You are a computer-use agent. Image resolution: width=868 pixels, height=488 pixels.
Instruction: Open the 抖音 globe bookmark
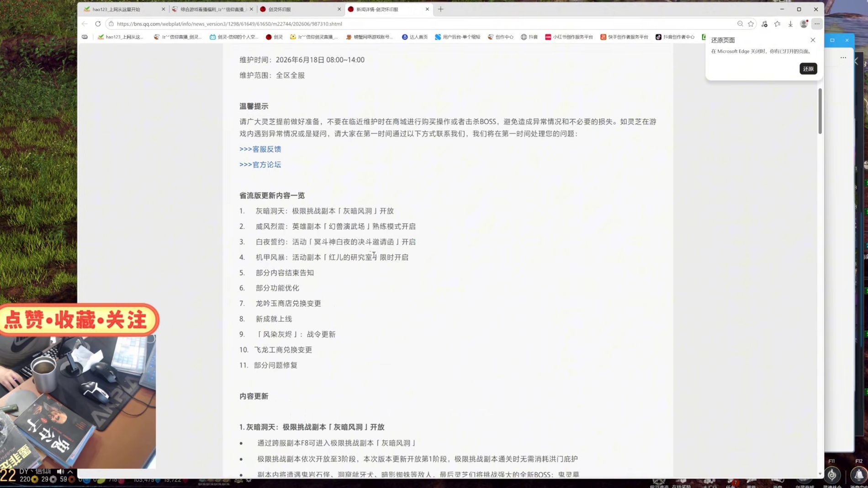click(529, 37)
